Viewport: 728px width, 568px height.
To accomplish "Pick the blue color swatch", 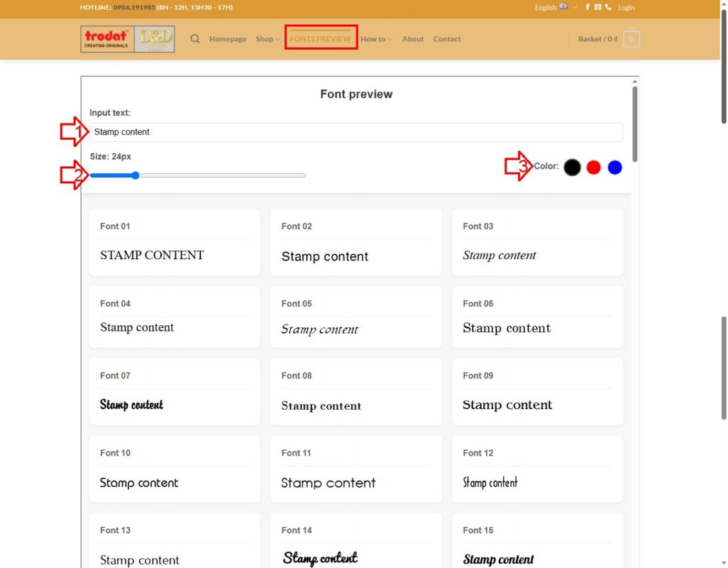I will pyautogui.click(x=615, y=168).
